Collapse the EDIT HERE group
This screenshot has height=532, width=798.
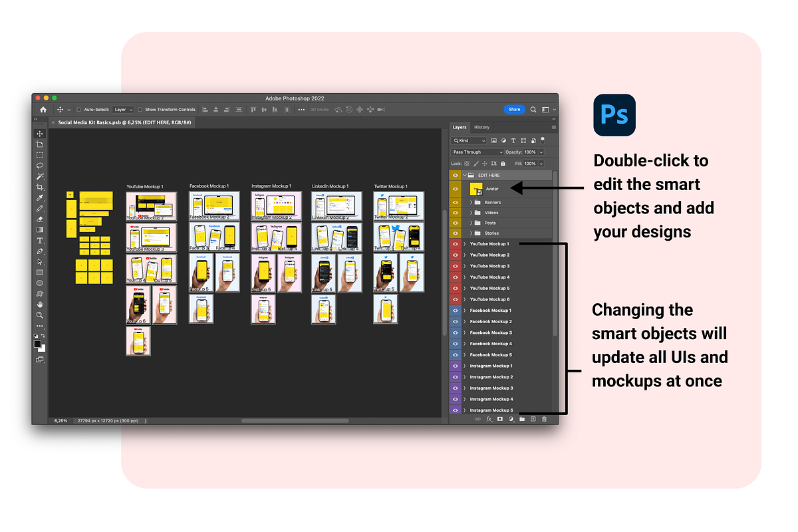[x=465, y=175]
